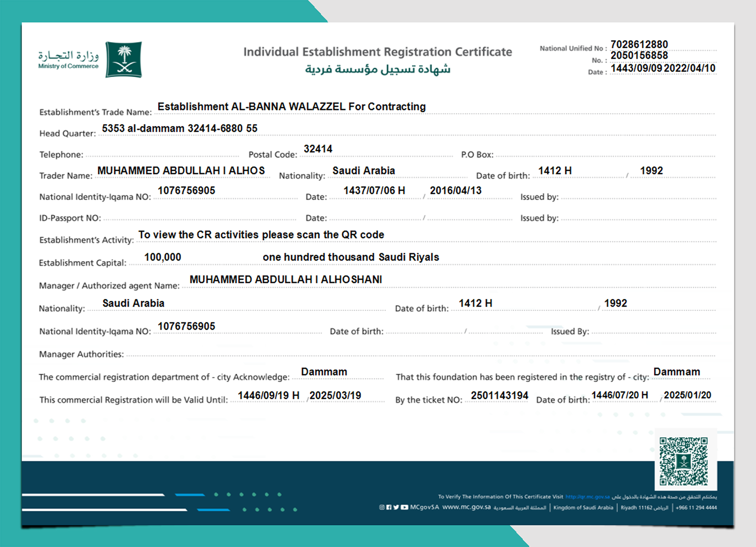Select 'To view the CR activities please scan the QR code'
Image resolution: width=756 pixels, height=547 pixels.
coord(261,235)
